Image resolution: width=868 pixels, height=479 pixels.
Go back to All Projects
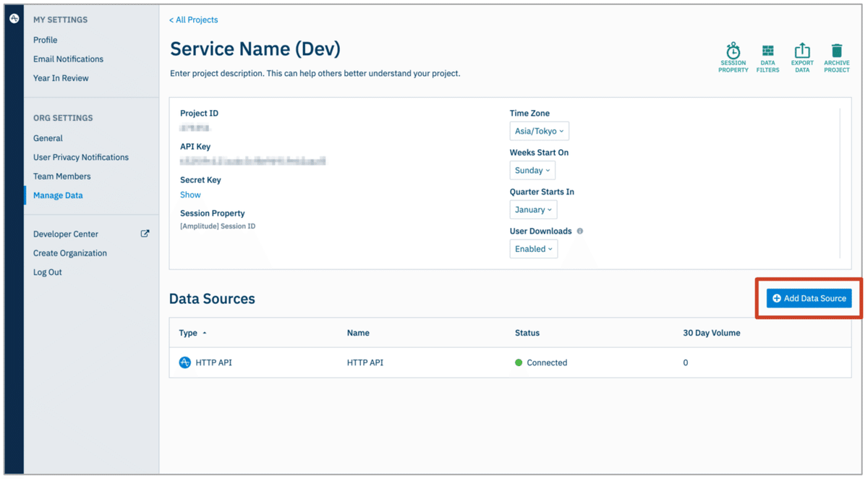(193, 20)
